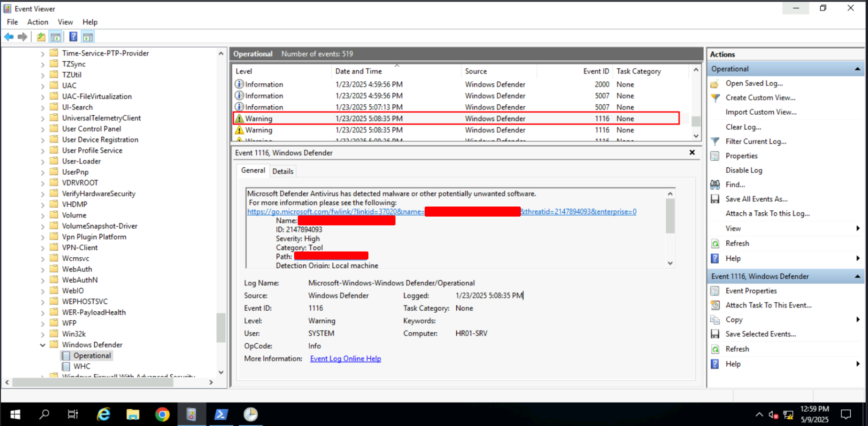This screenshot has width=868, height=426.
Task: Click Attach a Task To this Log
Action: pos(768,214)
